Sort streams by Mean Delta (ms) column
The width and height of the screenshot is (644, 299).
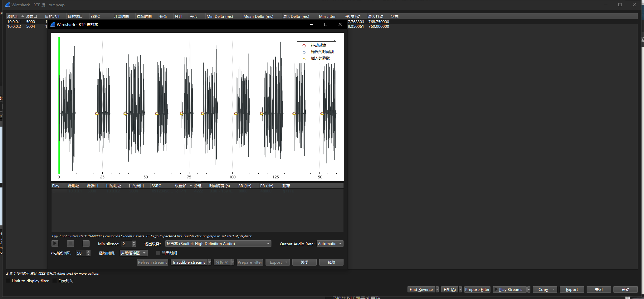[258, 17]
